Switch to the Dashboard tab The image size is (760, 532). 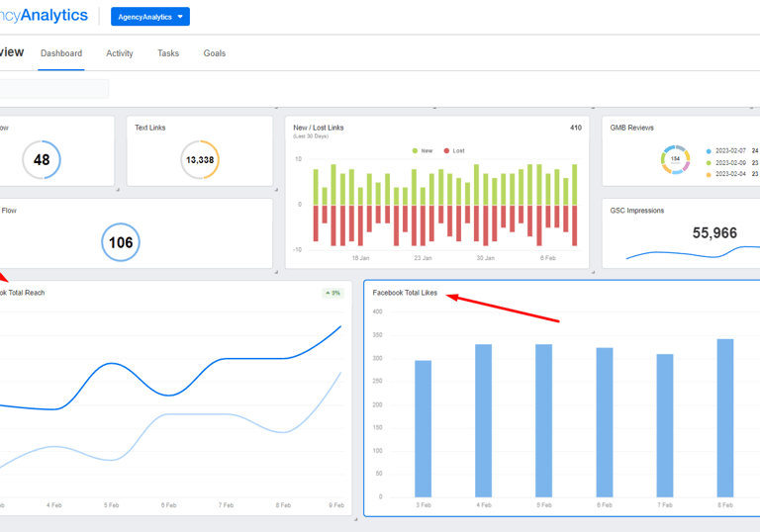[x=61, y=53]
